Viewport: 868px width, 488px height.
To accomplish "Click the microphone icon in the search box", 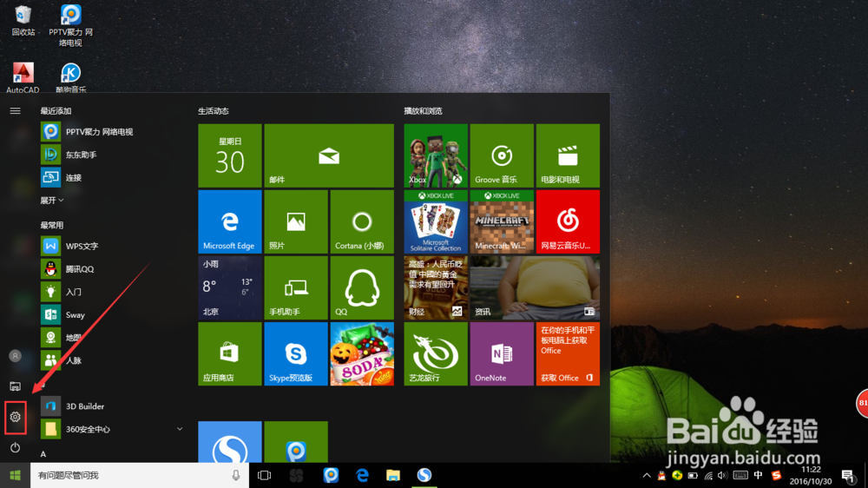I will coord(236,475).
